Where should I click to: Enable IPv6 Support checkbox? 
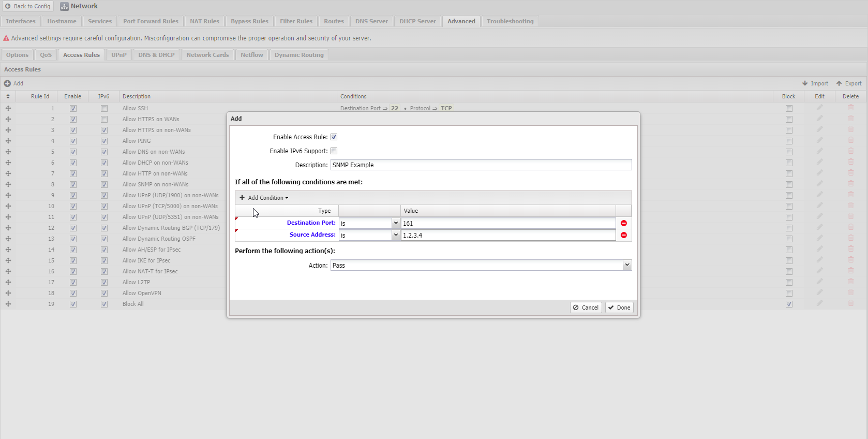tap(334, 151)
